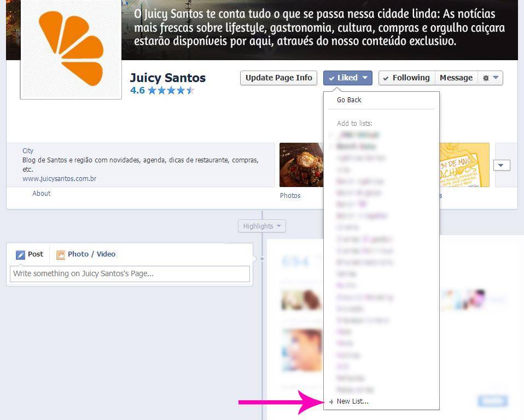524x420 pixels.
Task: Click the 4.6 star rating
Action: tap(162, 91)
